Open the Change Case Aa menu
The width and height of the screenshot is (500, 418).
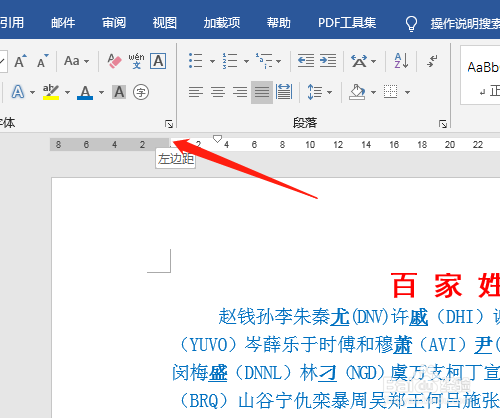(x=77, y=61)
